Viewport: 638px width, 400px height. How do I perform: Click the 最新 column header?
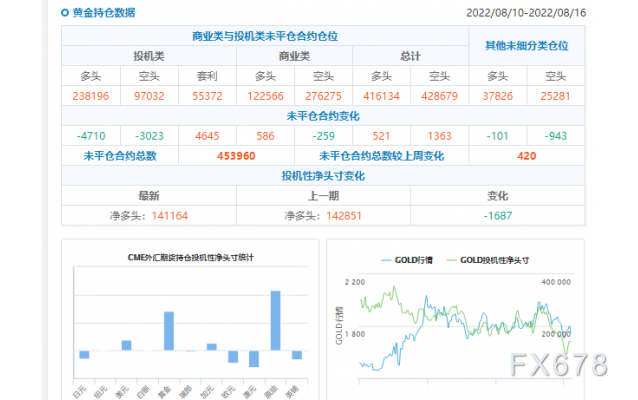(x=149, y=196)
